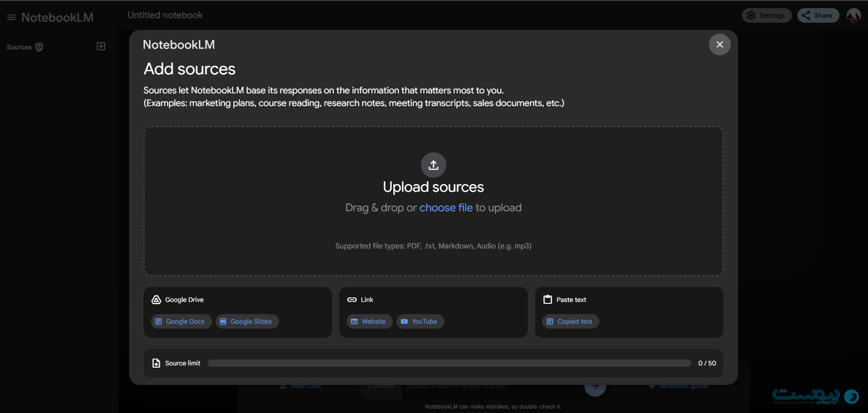Rename the 'Untitled notebook' title
868x413 pixels.
pyautogui.click(x=165, y=15)
